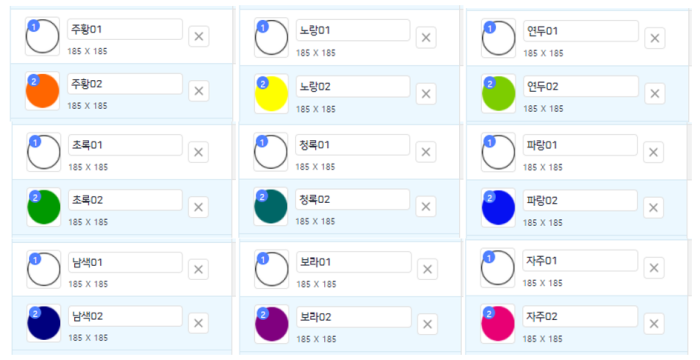Select the magenta 자주02 circle thumbnail
The height and width of the screenshot is (360, 700).
498,324
